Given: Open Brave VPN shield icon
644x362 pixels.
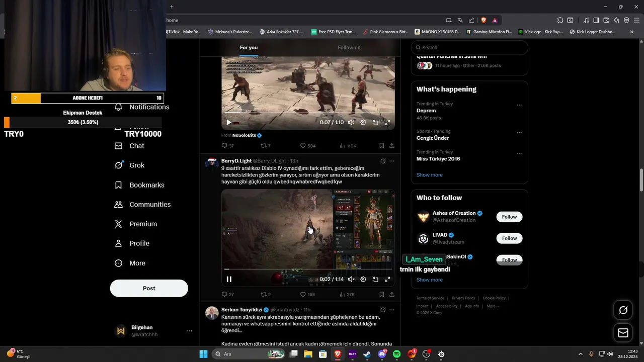Looking at the screenshot, I should coord(626,20).
